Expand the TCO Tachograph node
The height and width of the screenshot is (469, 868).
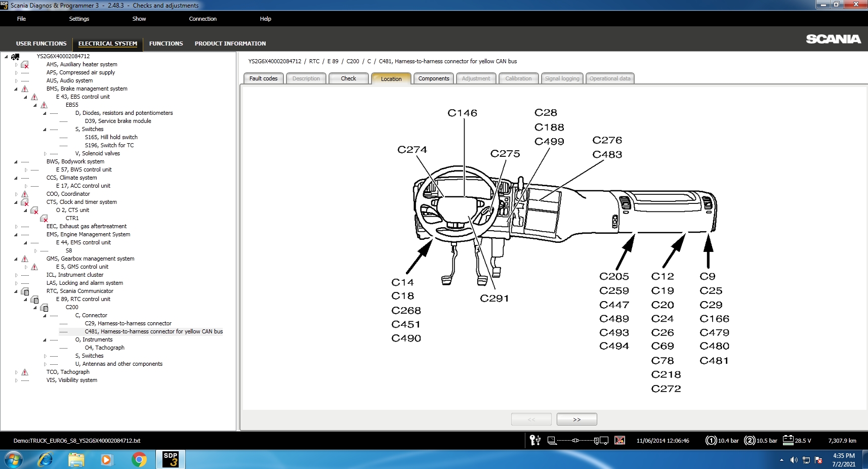click(x=16, y=372)
